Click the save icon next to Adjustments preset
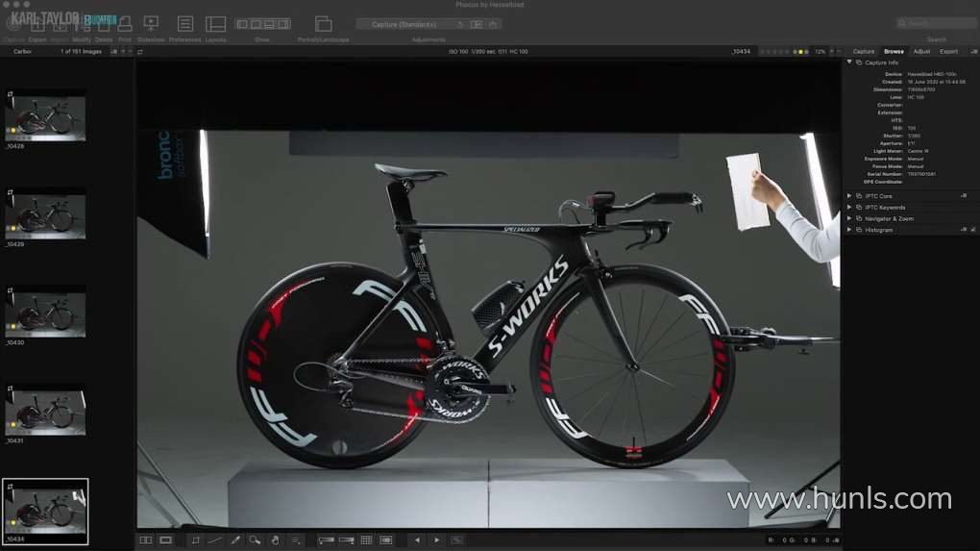Screen dimensions: 980x551 click(x=460, y=24)
